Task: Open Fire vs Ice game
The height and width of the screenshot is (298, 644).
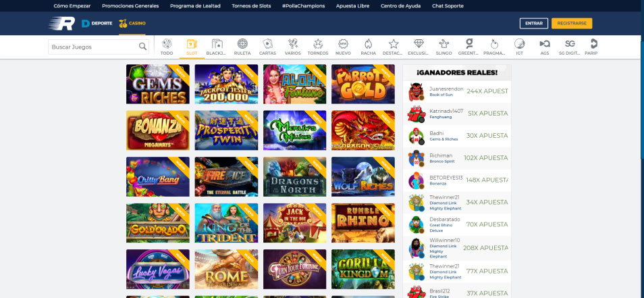Action: click(226, 177)
